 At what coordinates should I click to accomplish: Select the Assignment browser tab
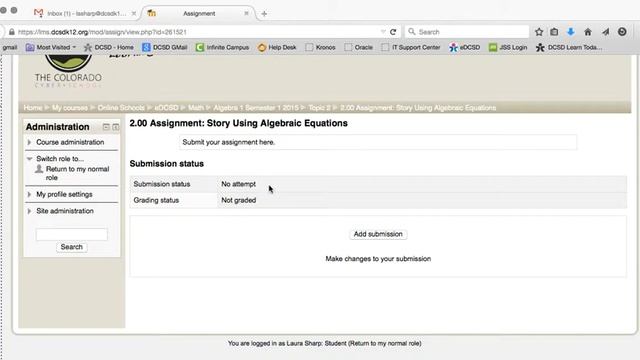199,13
